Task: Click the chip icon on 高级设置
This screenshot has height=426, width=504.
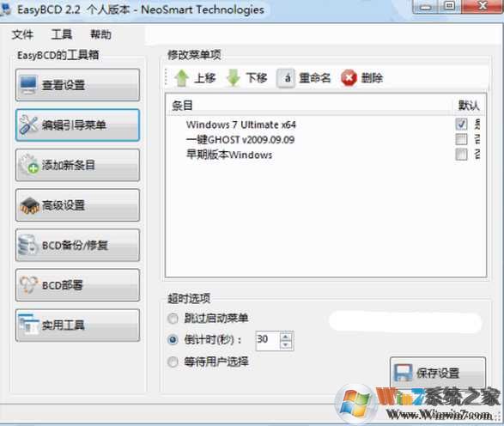Action: (29, 205)
